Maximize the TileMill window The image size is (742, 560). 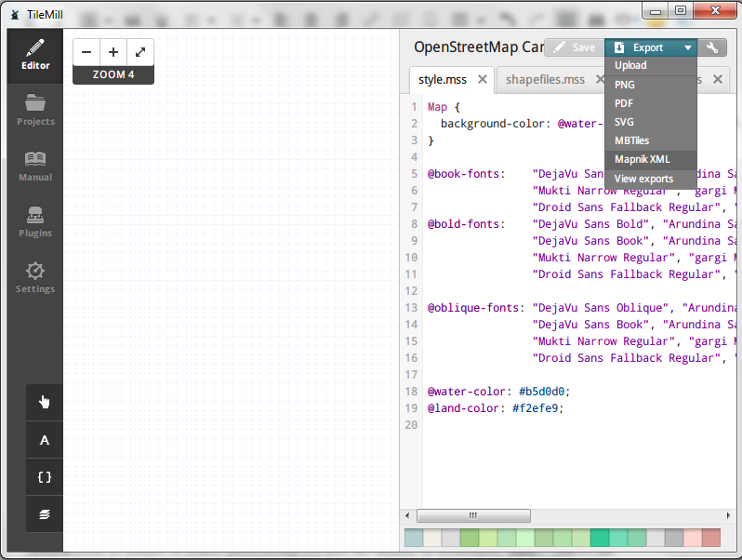tap(681, 11)
